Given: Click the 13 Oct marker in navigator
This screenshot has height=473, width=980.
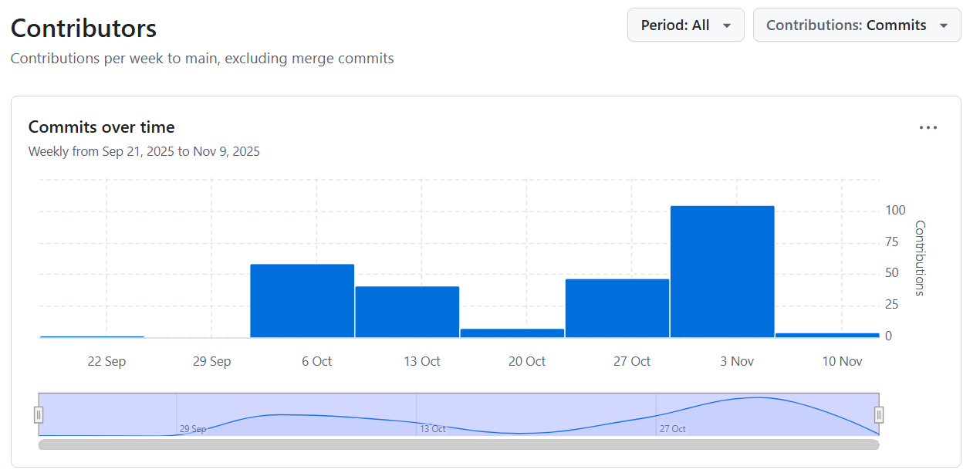Looking at the screenshot, I should click(x=432, y=429).
